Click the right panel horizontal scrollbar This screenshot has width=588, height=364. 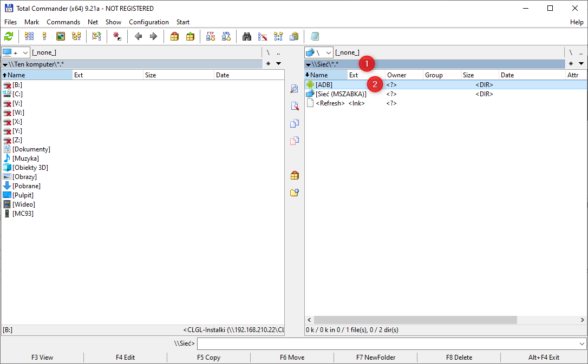pyautogui.click(x=411, y=320)
